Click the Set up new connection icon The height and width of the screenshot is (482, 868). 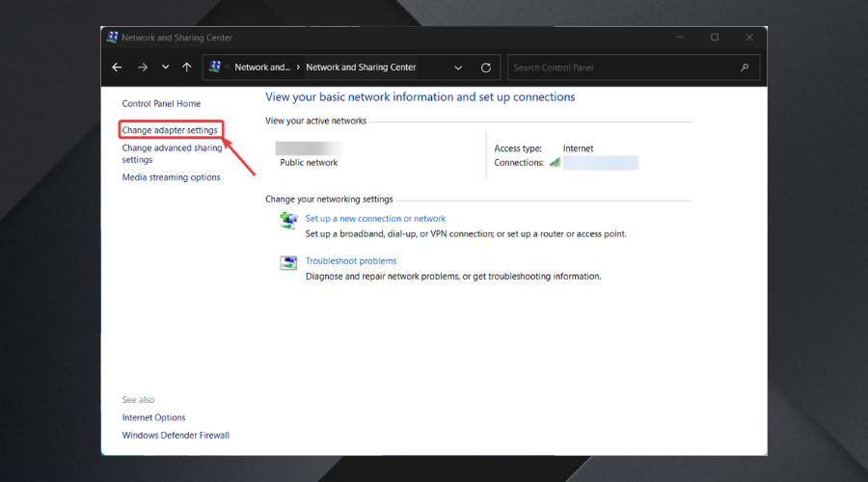(x=288, y=220)
